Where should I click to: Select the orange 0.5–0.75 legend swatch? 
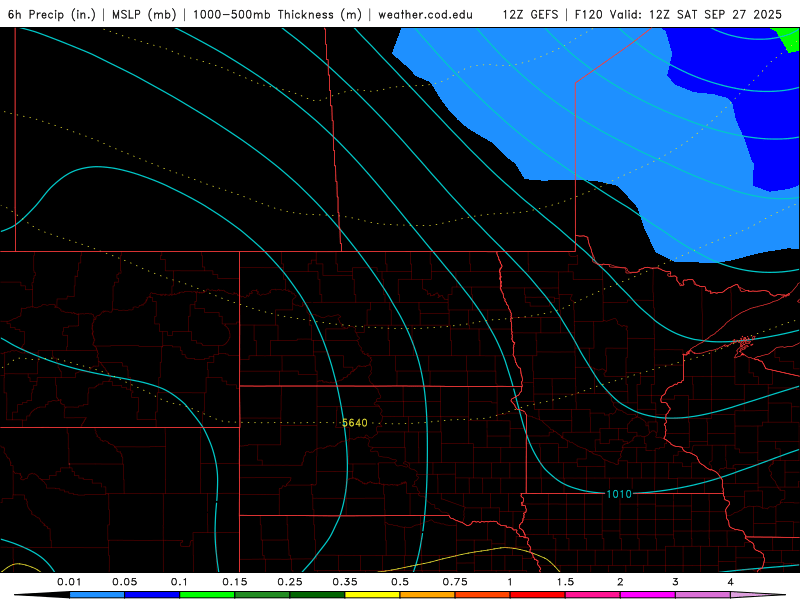click(x=428, y=595)
